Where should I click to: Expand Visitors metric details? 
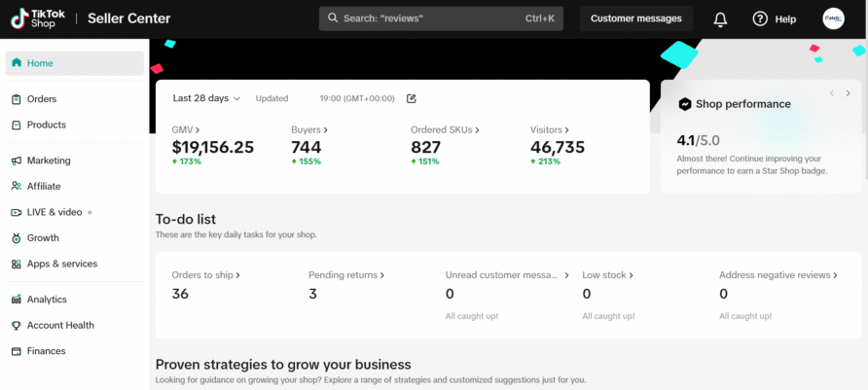(x=550, y=129)
